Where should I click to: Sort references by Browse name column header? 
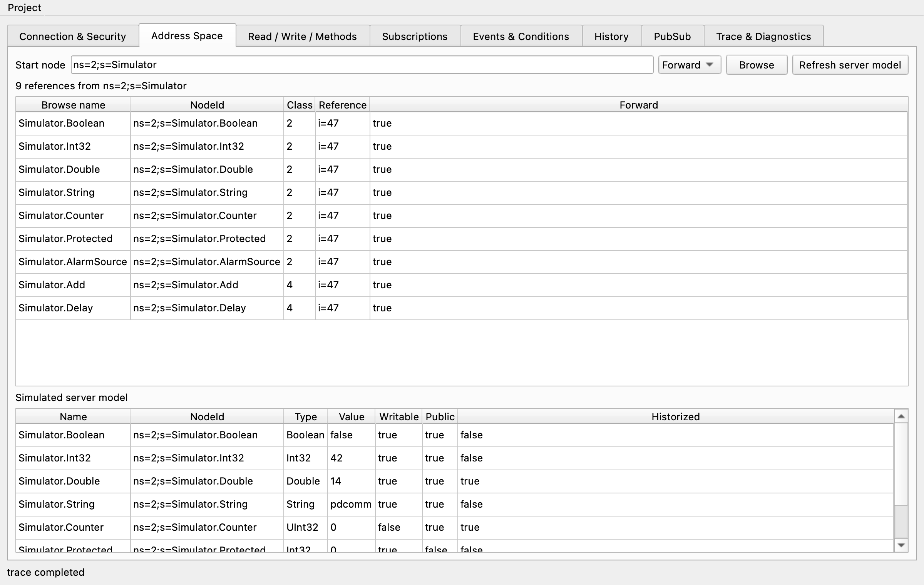coord(73,105)
